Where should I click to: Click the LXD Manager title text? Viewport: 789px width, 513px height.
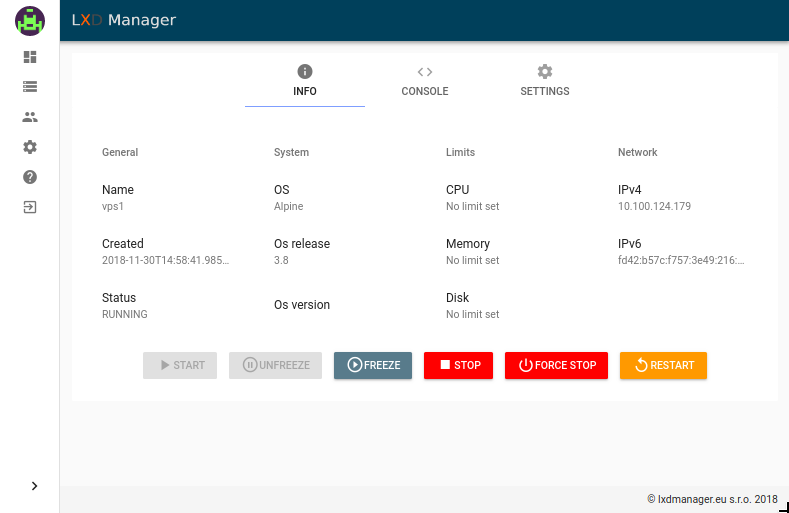[x=124, y=20]
